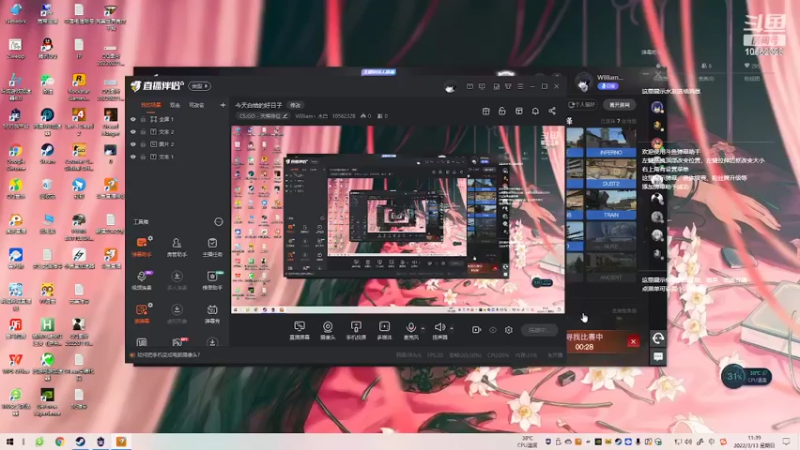800x450 pixels.
Task: Open streaming settings gear in bottom bar
Action: pos(509,330)
